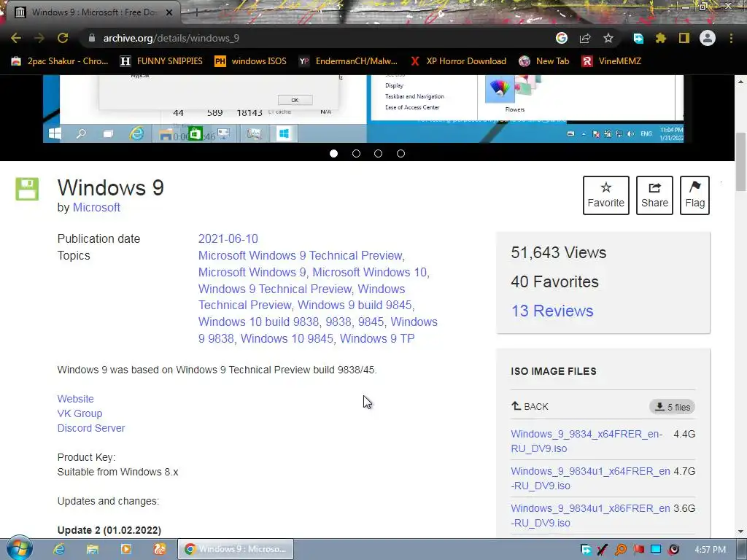Click the Share button

point(654,195)
